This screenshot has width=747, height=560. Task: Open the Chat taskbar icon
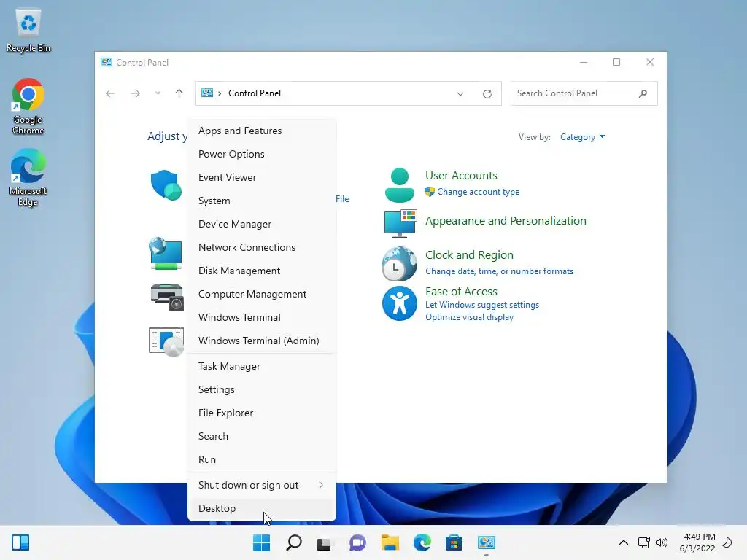[x=357, y=542]
